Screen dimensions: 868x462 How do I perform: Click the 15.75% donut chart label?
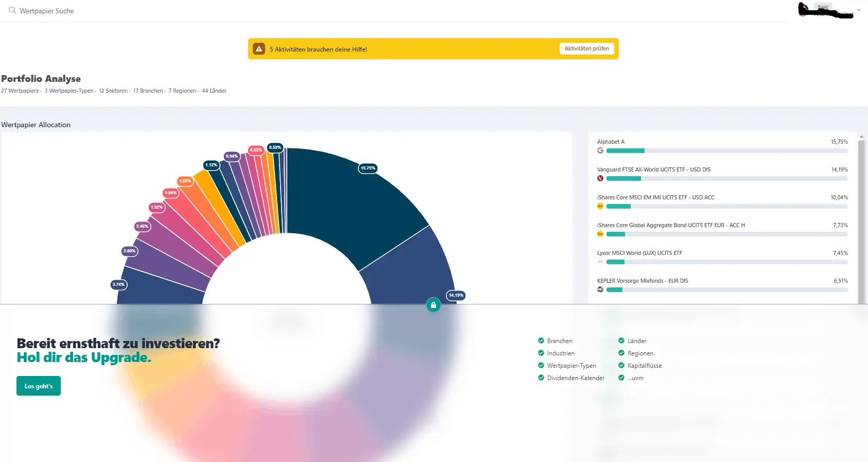point(368,168)
